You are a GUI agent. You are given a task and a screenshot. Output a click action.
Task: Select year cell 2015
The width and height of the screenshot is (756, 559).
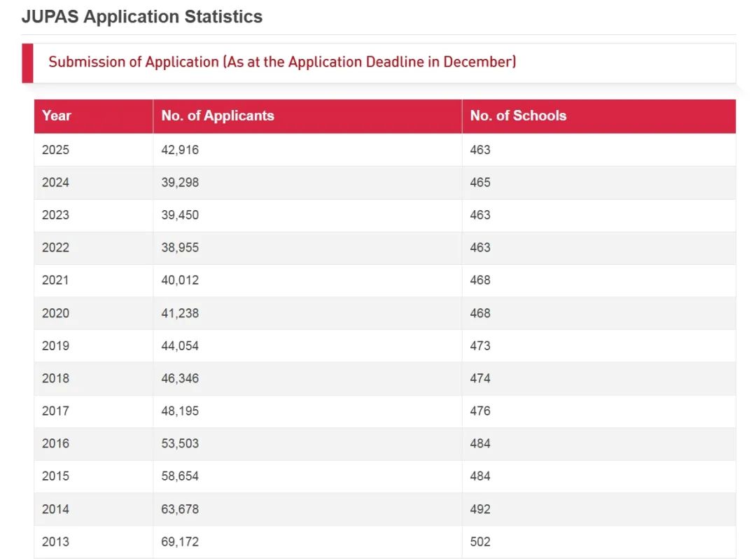pos(55,476)
